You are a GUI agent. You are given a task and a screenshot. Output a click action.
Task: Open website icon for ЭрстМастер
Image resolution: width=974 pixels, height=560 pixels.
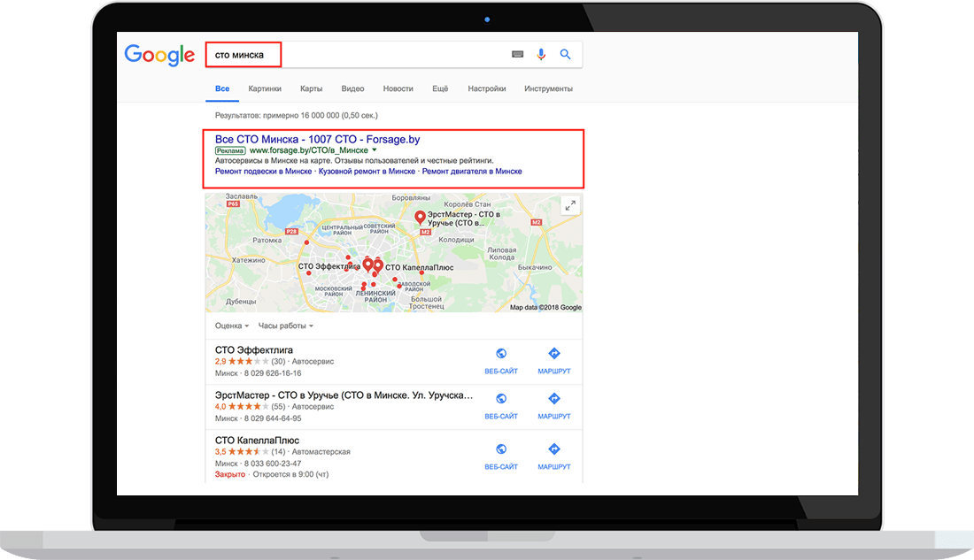pos(501,399)
